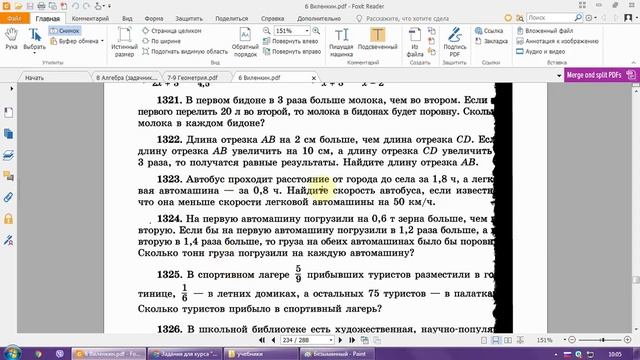This screenshot has height=360, width=640.
Task: Close the 6 Виленкин.pdf tab
Action: pyautogui.click(x=314, y=78)
